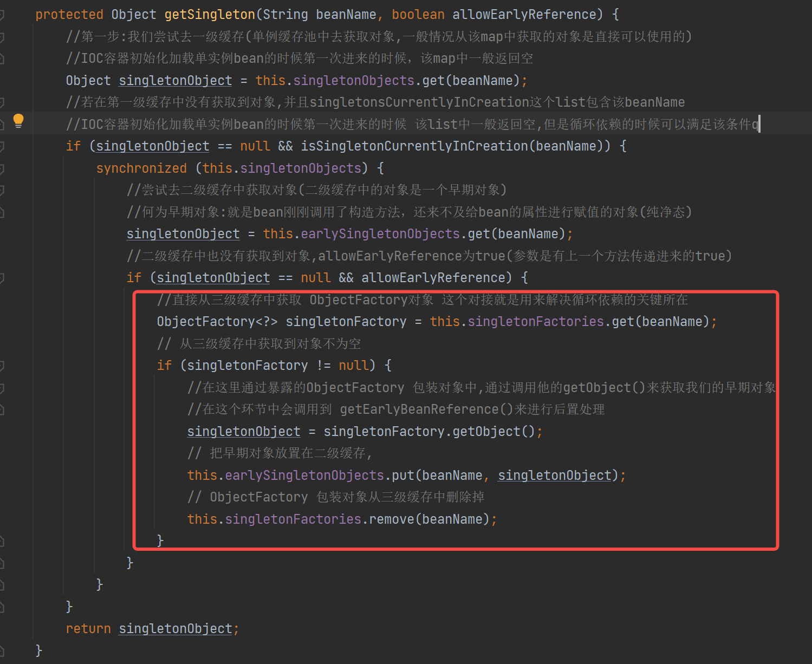Click the comment starting '//直接从三级缓存'
This screenshot has width=812, height=664.
[x=422, y=300]
